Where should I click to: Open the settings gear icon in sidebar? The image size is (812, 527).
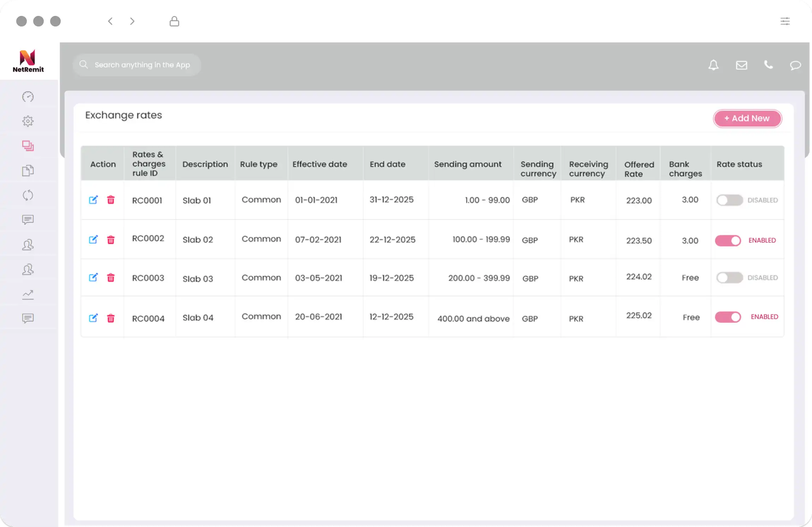tap(28, 122)
